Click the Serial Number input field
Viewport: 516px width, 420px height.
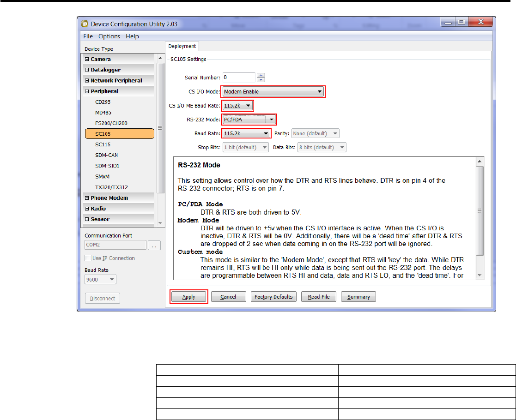[x=239, y=77]
